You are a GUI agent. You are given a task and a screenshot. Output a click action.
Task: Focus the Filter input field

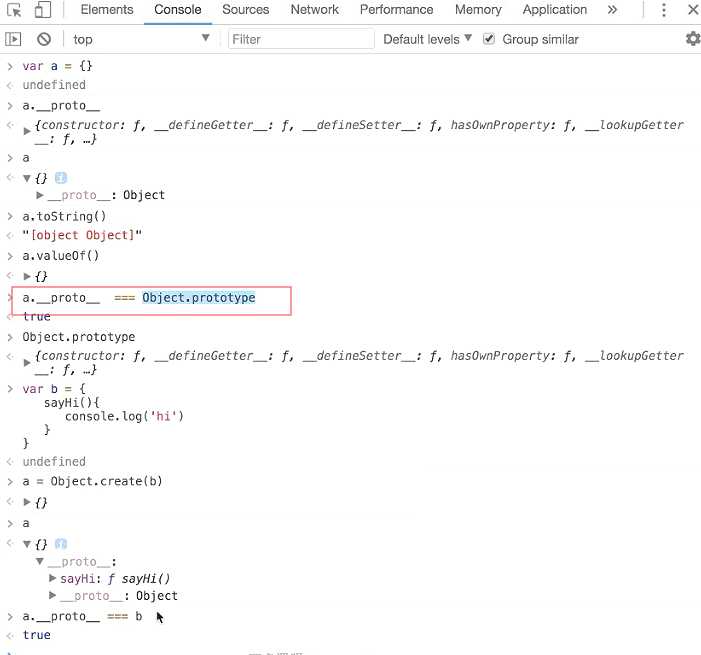click(301, 39)
